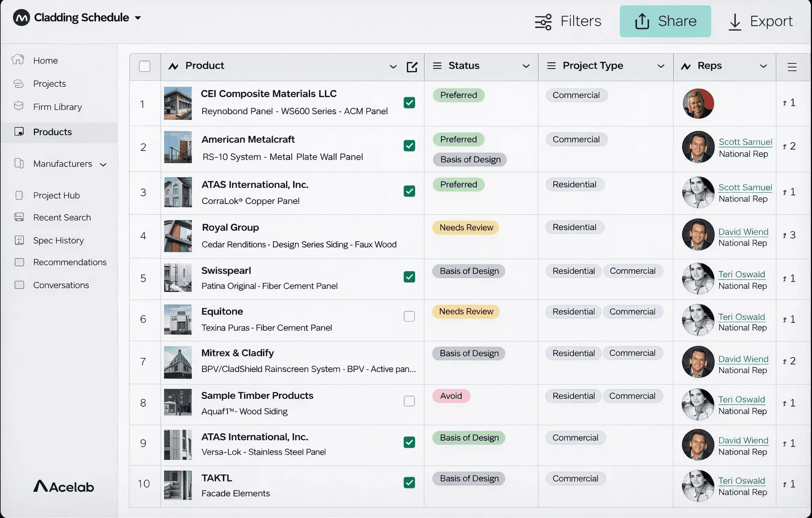Click 'Facade Elements' under TAKTL
This screenshot has height=518, width=812.
(x=235, y=493)
